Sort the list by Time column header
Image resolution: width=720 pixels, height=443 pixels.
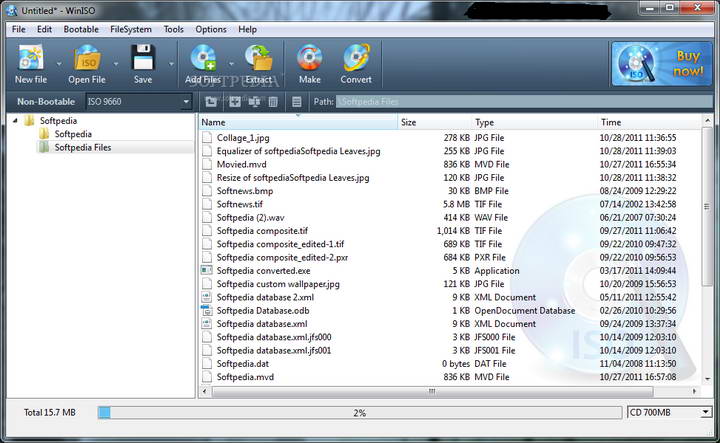[649, 122]
